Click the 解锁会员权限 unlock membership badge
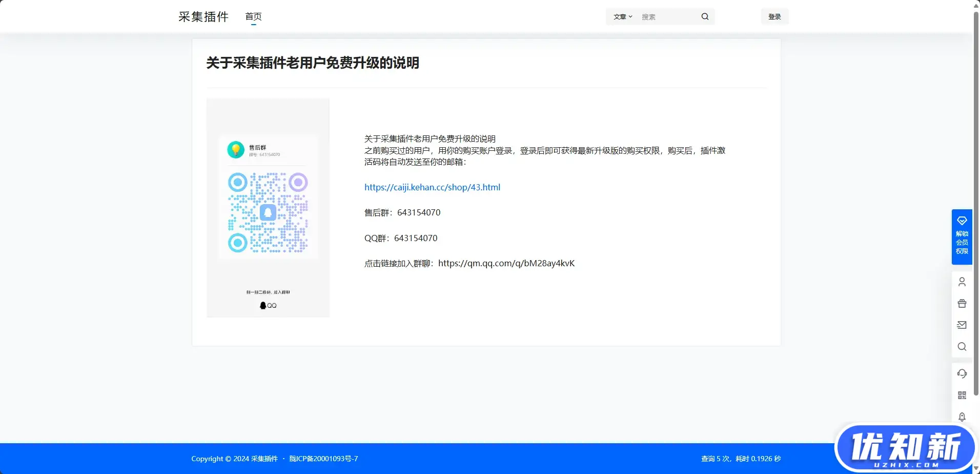Image resolution: width=980 pixels, height=474 pixels. coord(962,236)
